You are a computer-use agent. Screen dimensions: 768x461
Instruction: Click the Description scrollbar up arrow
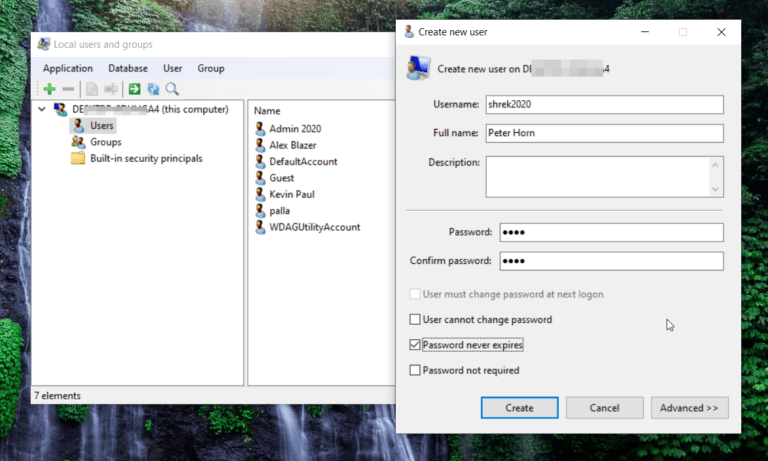pos(715,165)
